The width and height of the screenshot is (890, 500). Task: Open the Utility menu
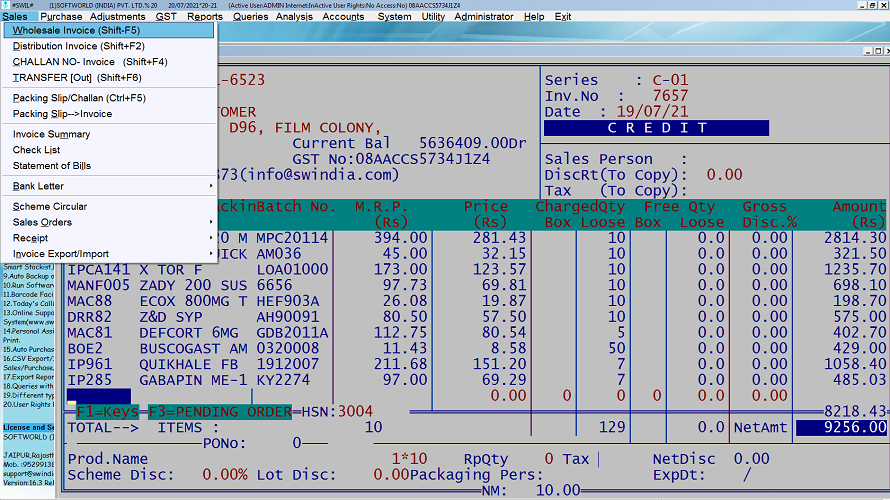433,17
